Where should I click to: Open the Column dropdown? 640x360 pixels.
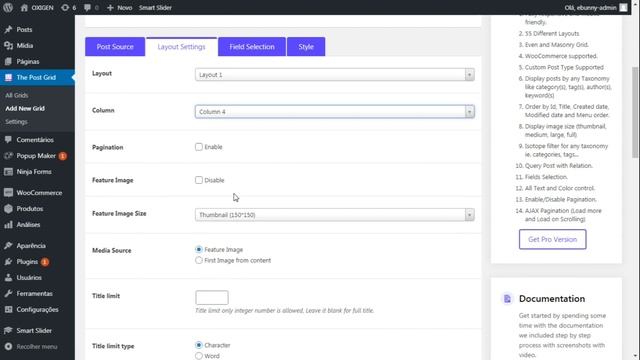coord(335,111)
